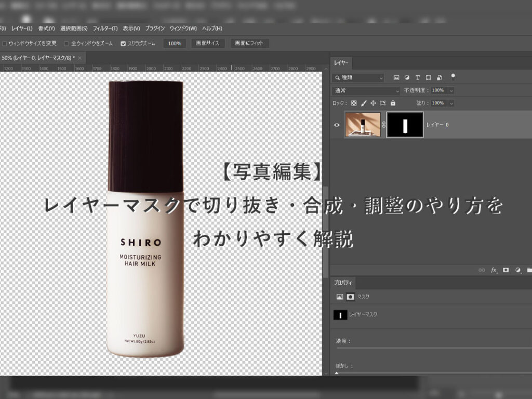This screenshot has width=532, height=399.
Task: Click the fx layer style icon
Action: tap(493, 270)
